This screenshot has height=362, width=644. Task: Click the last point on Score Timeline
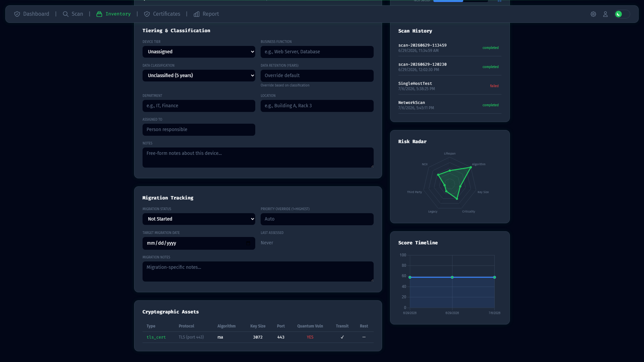click(494, 278)
